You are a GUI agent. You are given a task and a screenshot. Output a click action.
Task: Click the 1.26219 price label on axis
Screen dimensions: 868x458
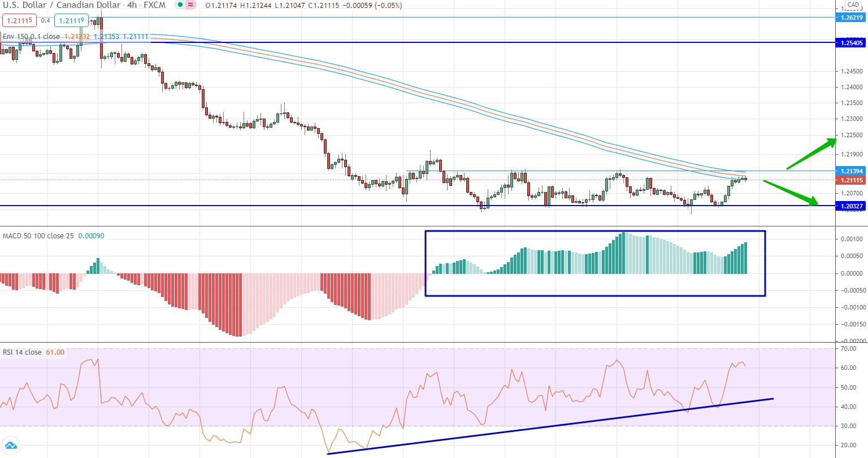point(851,18)
